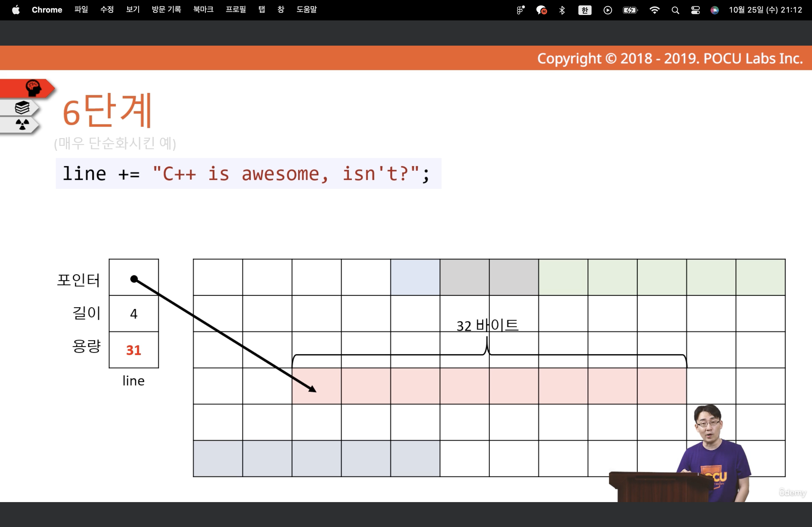Open the Wi-Fi status menu
This screenshot has width=812, height=527.
point(654,10)
